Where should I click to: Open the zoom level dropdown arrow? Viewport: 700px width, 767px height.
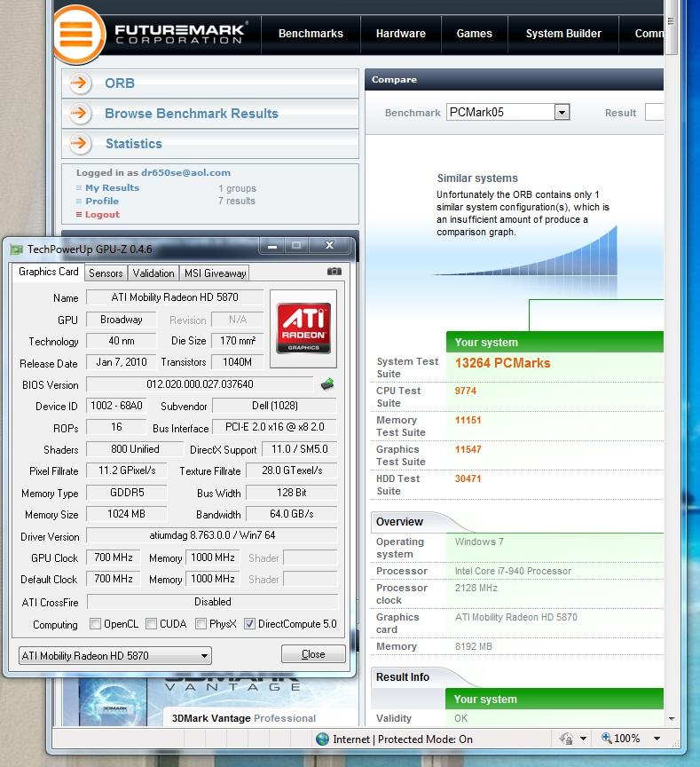tap(657, 739)
